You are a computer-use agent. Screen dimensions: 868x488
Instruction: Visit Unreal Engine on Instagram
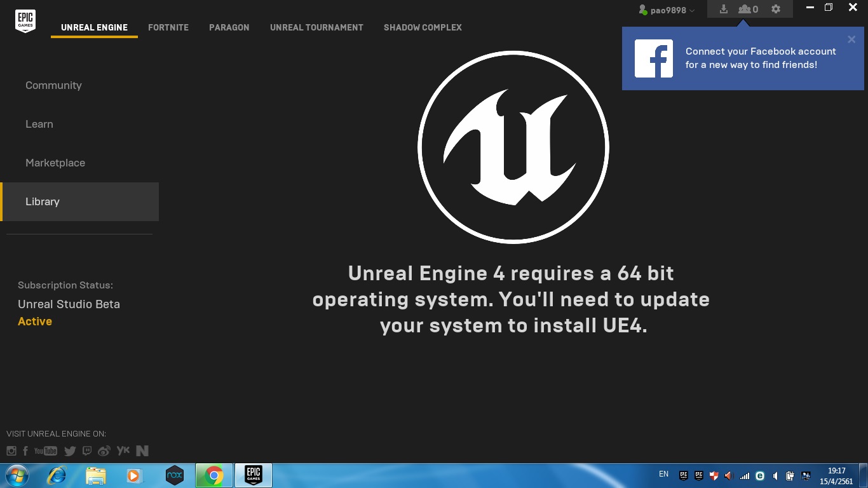[11, 451]
